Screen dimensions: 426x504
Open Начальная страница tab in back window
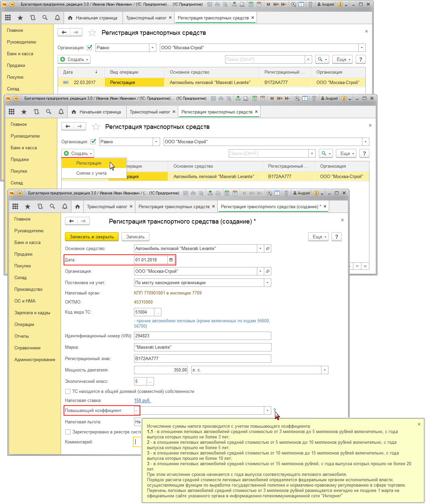coord(93,18)
